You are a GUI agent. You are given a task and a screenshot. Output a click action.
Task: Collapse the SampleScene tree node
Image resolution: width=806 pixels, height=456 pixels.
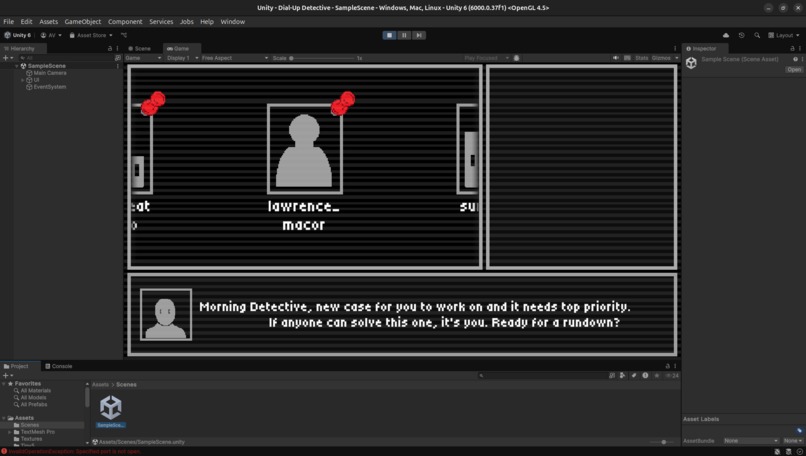coord(17,66)
